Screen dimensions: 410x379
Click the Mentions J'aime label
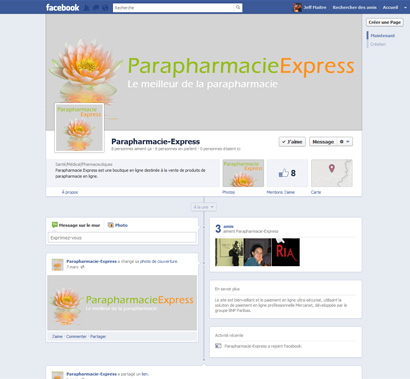coord(281,192)
